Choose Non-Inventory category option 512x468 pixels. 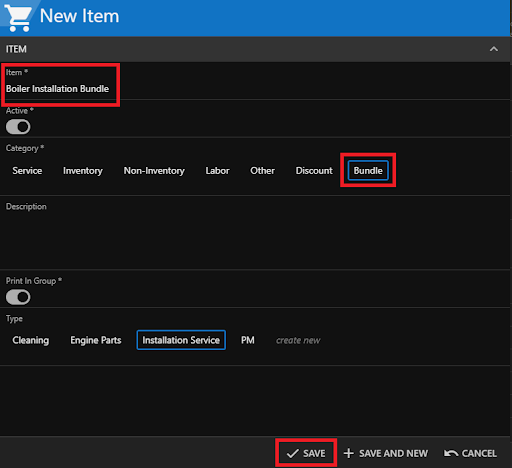click(x=154, y=171)
